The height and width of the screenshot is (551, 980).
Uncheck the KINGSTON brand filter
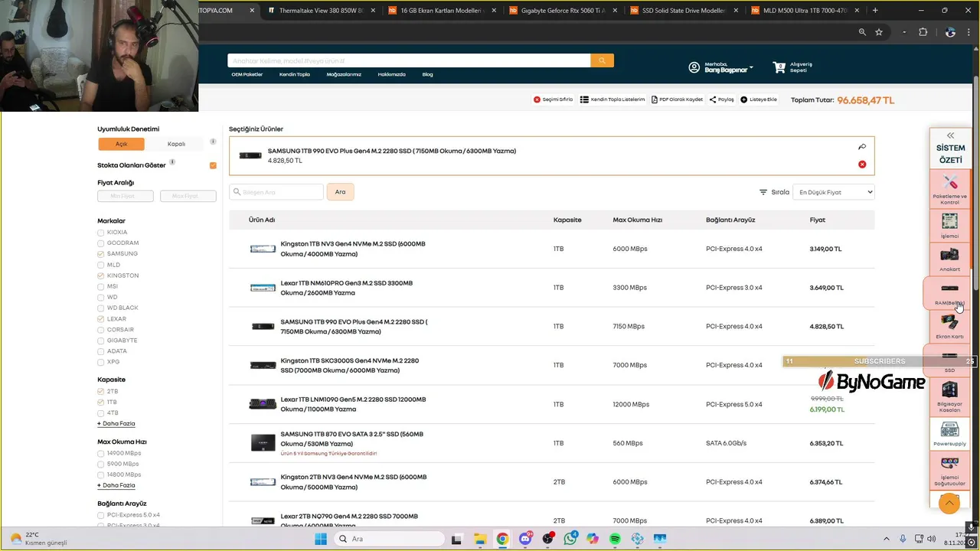(x=101, y=275)
